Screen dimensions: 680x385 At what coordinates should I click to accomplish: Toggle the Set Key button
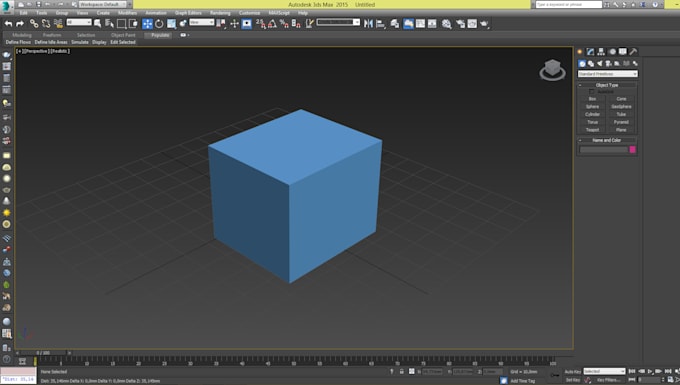pos(573,380)
